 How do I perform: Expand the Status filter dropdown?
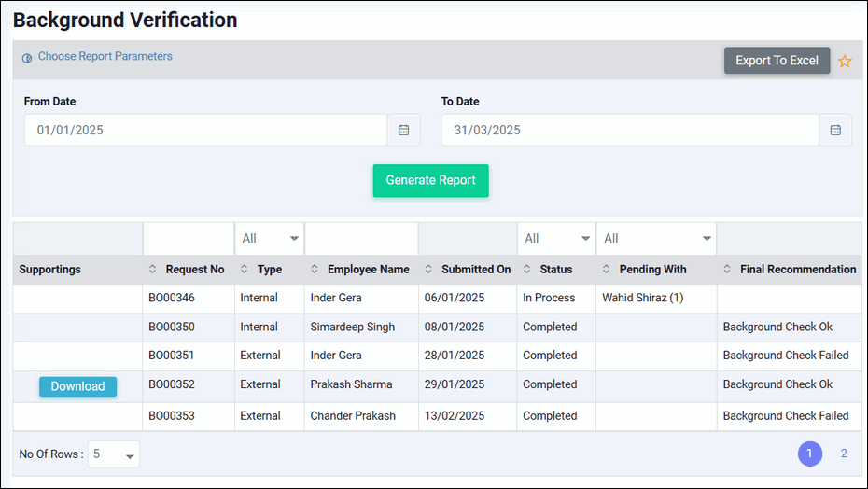click(x=556, y=239)
